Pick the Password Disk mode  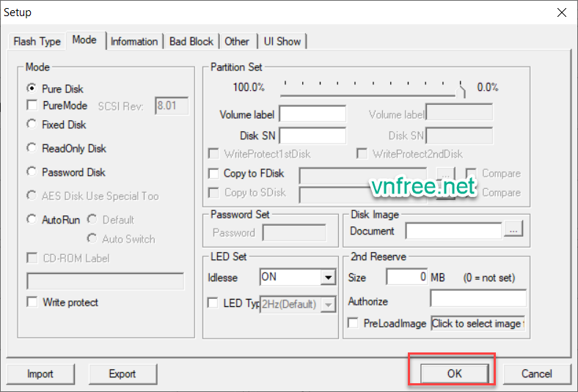click(x=32, y=172)
